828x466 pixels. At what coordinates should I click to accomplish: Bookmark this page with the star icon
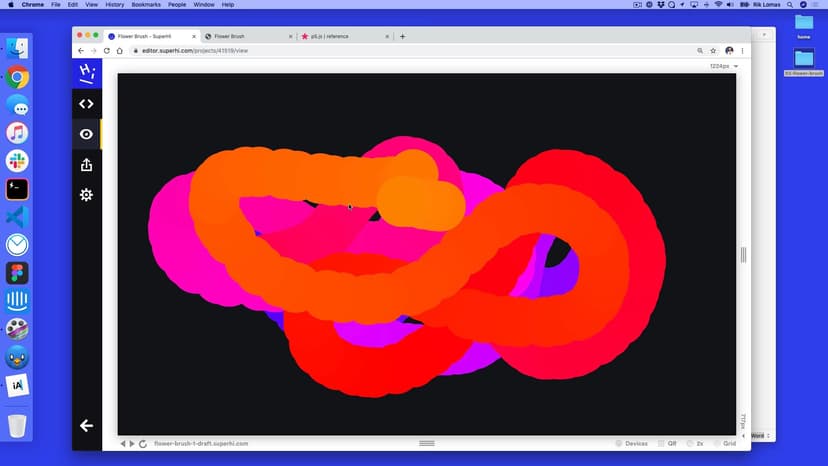713,50
